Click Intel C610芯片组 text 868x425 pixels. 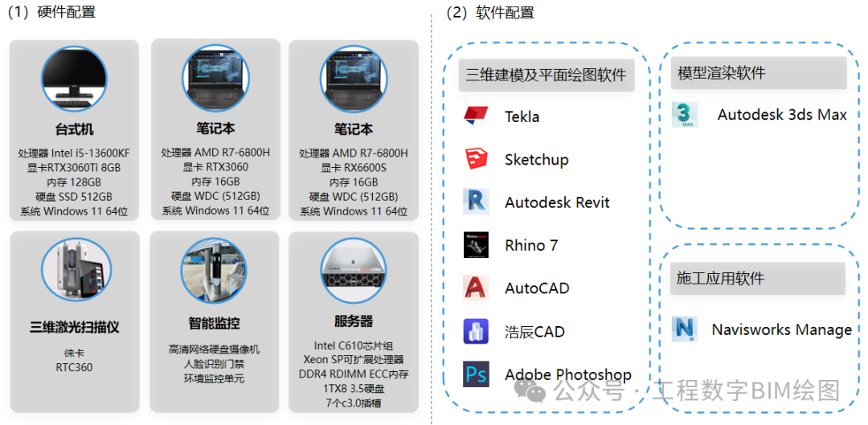click(353, 346)
